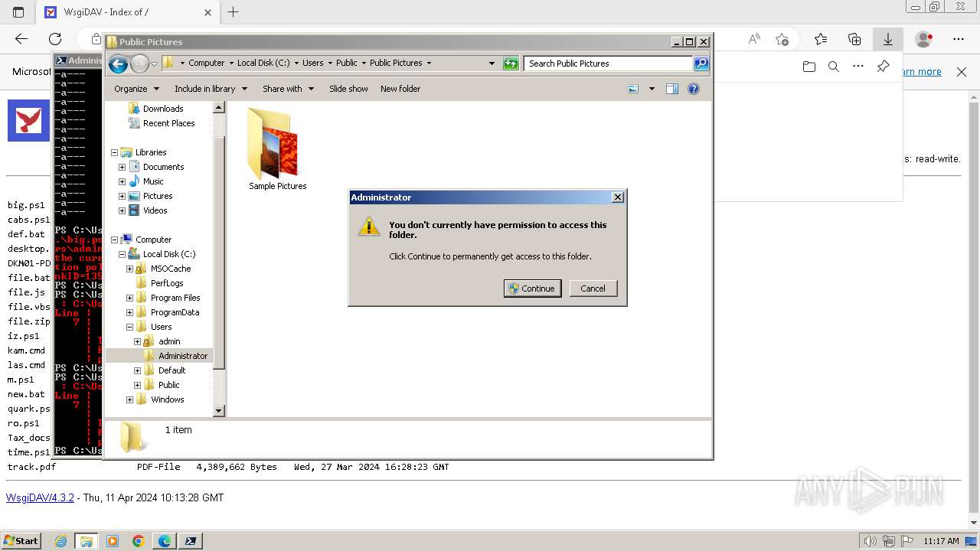Expand the Music library node
980x551 pixels.
click(122, 181)
